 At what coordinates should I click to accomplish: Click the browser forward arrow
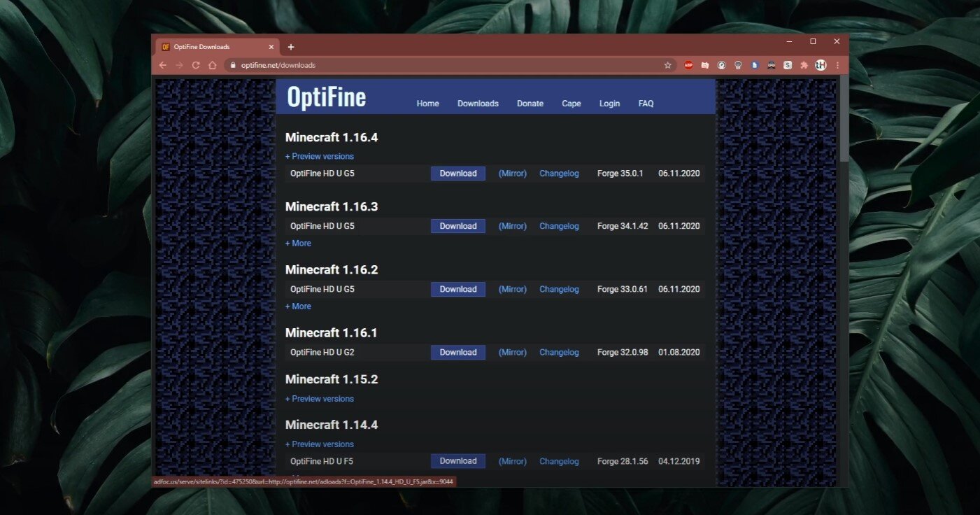tap(179, 65)
